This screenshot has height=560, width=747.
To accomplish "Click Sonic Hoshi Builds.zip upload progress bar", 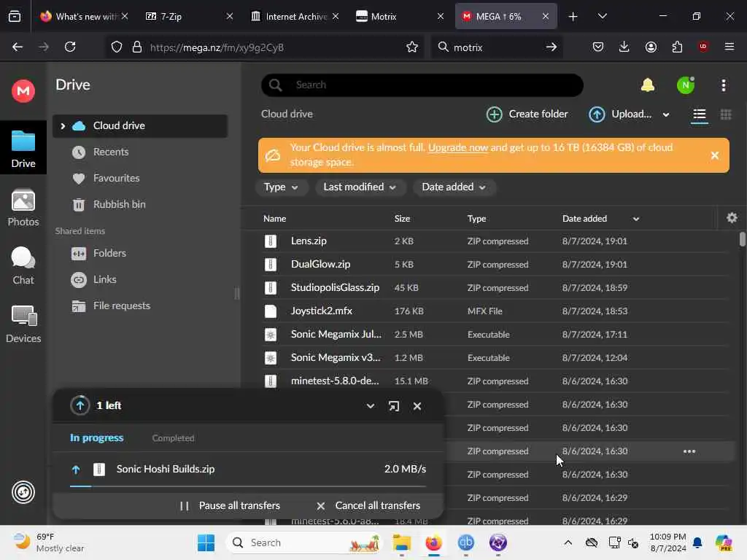I will 248,486.
